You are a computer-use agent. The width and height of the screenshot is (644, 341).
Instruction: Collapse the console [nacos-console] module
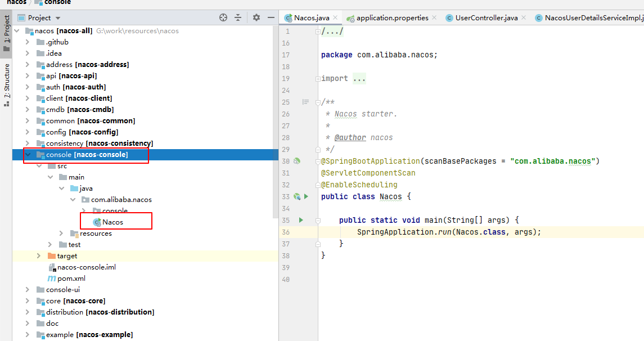coord(28,155)
